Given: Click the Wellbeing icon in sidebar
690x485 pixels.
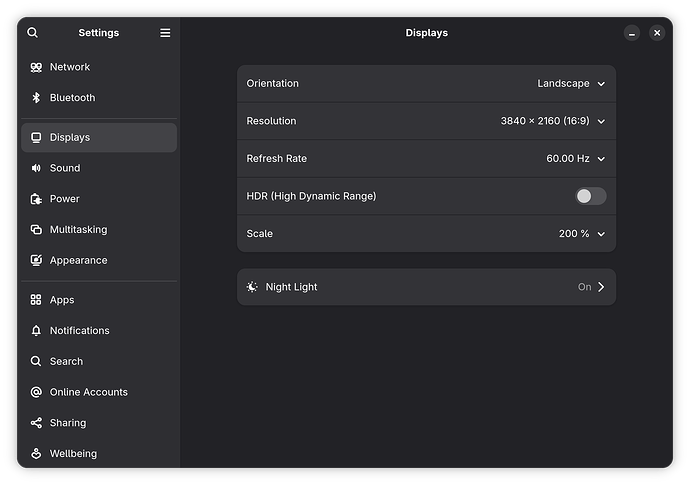Looking at the screenshot, I should (36, 453).
